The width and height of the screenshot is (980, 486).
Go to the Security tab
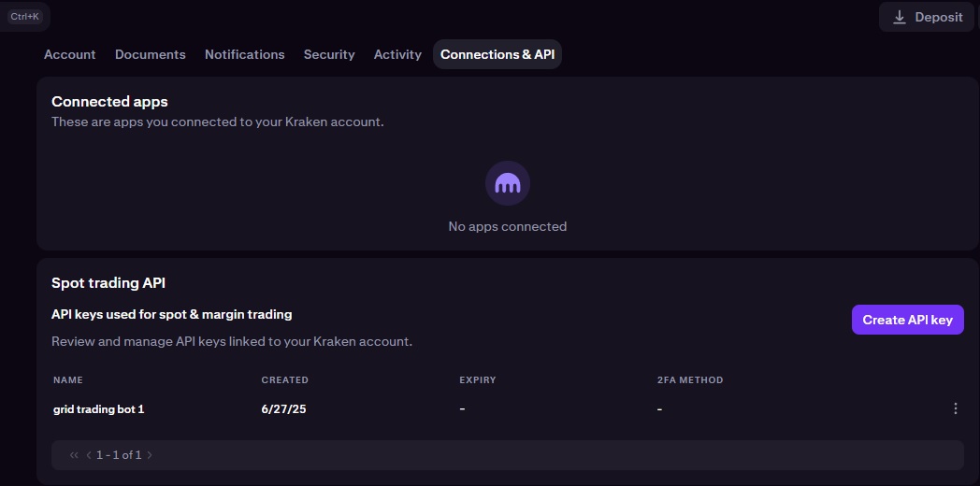[x=329, y=54]
